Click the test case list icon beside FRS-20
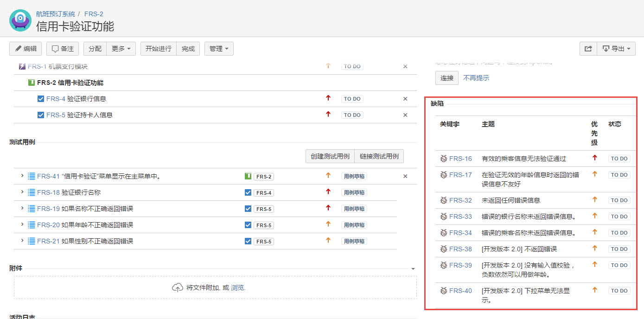This screenshot has width=644, height=319. 32,225
